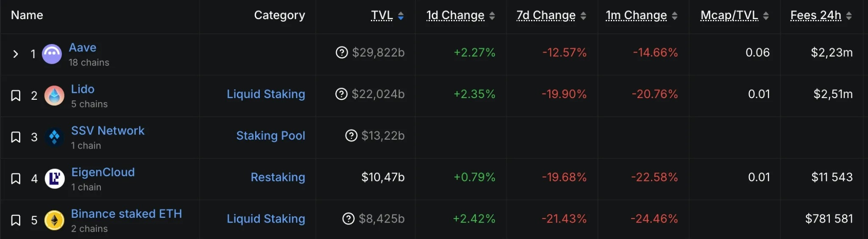The width and height of the screenshot is (868, 239).
Task: Click the SSV Network logo icon
Action: click(x=55, y=137)
